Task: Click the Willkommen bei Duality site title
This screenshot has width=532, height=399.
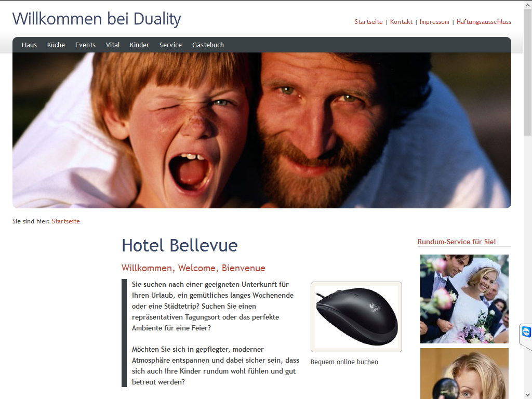Action: (x=97, y=19)
